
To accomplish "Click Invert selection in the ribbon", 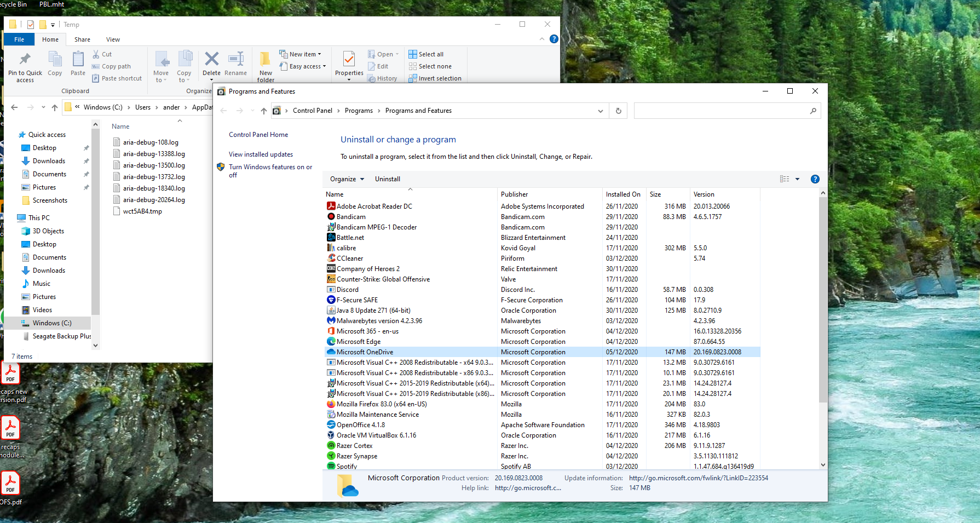I will point(439,78).
